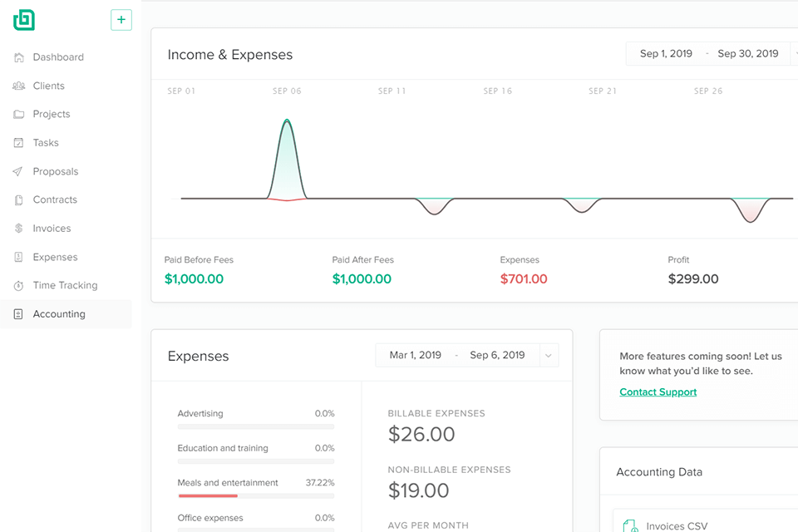Click the Income & Expenses heading
The width and height of the screenshot is (798, 532).
point(230,55)
